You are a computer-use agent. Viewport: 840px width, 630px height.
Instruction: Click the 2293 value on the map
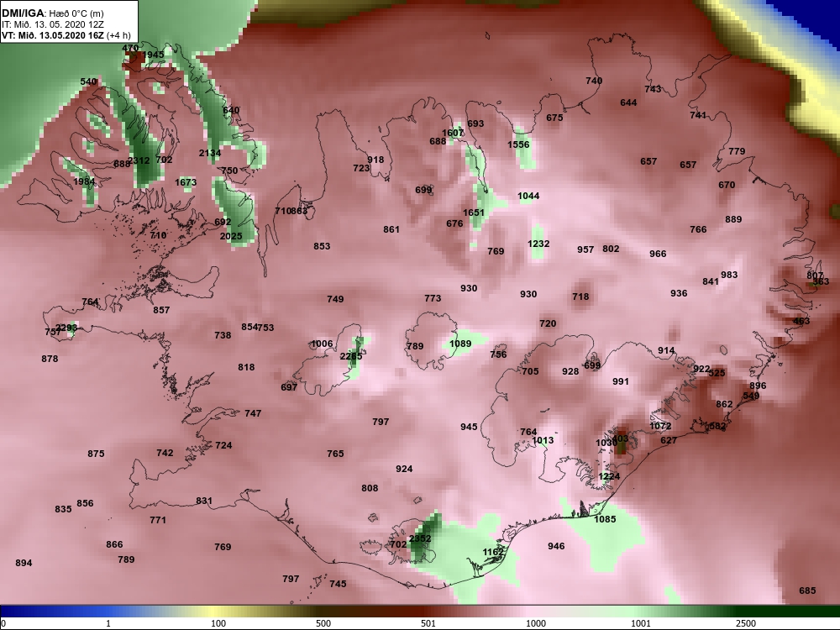66,328
